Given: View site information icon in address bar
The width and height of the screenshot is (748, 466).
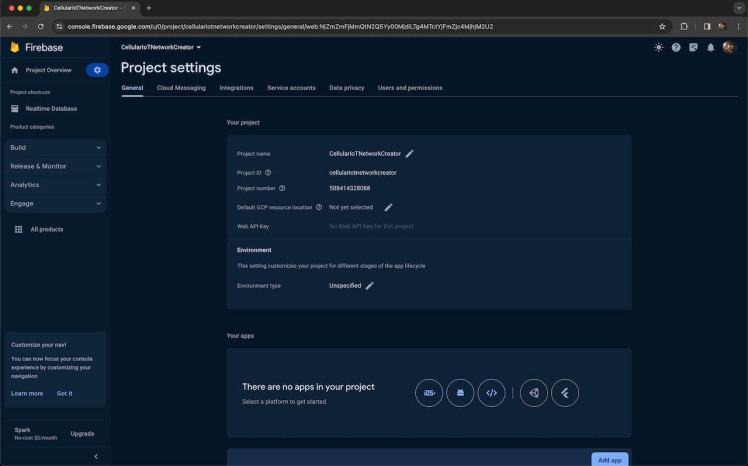Looking at the screenshot, I should coord(59,27).
